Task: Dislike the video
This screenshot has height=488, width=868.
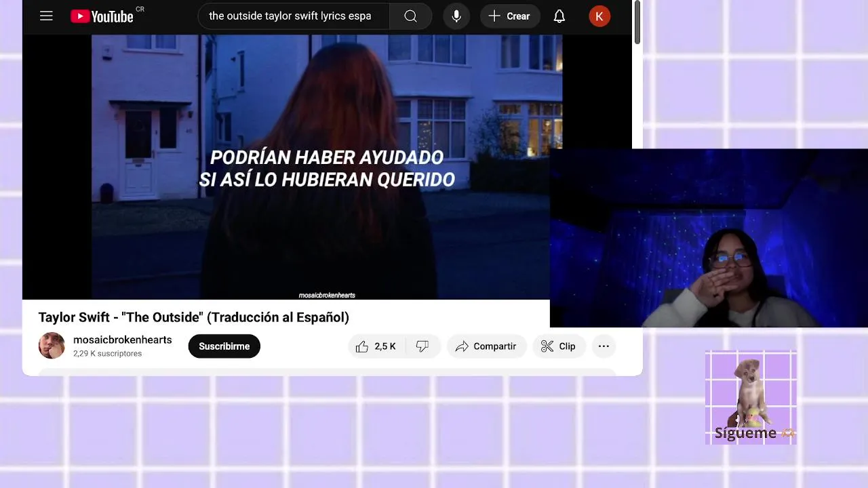Action: pos(422,346)
